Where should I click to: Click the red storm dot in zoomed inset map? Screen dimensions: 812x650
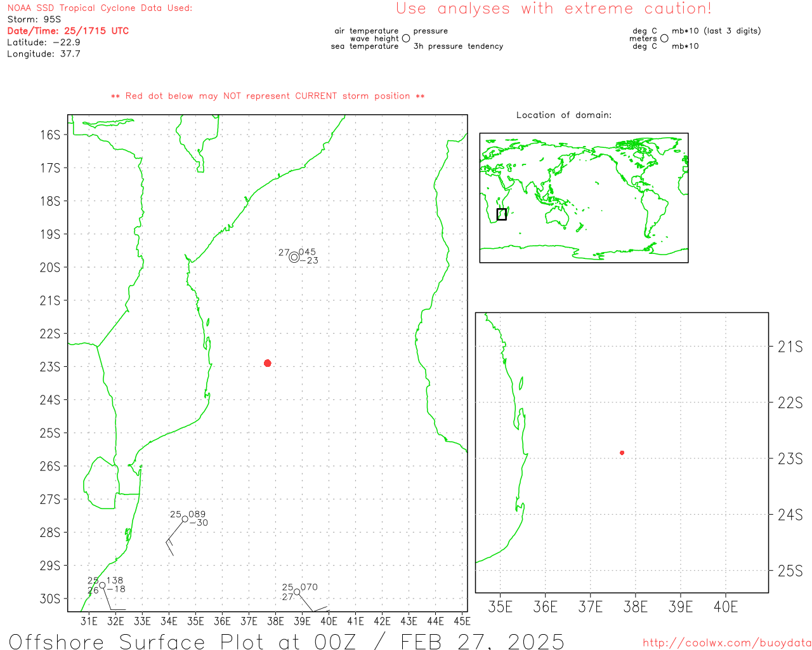pos(622,453)
